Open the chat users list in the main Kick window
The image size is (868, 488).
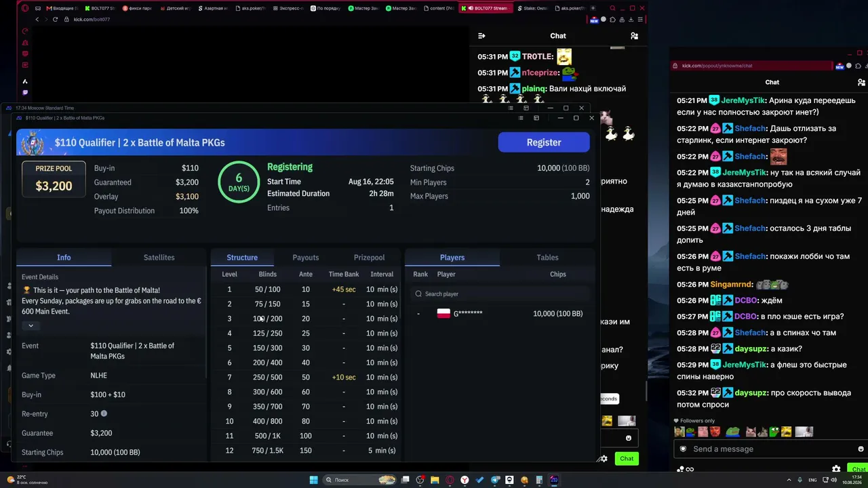coord(634,36)
